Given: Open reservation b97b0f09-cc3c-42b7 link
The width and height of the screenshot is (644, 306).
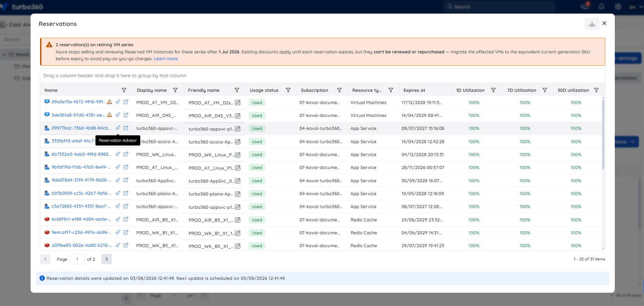Looking at the screenshot, I should 82,193.
